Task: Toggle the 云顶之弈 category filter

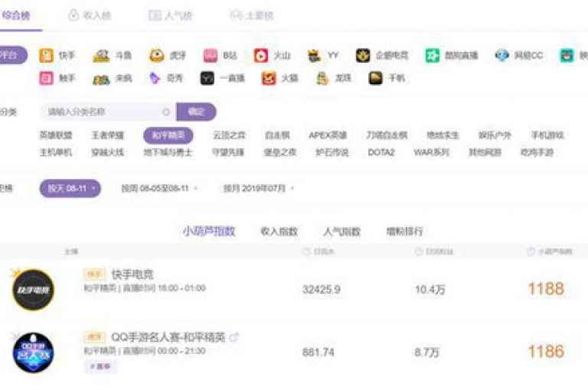Action: pos(229,135)
